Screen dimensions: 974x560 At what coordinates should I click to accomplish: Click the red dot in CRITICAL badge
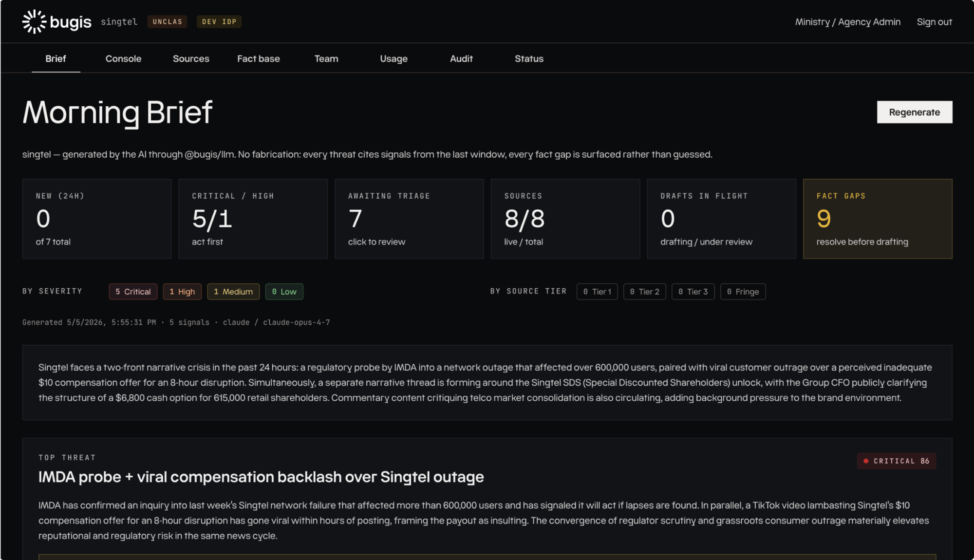[x=866, y=461]
